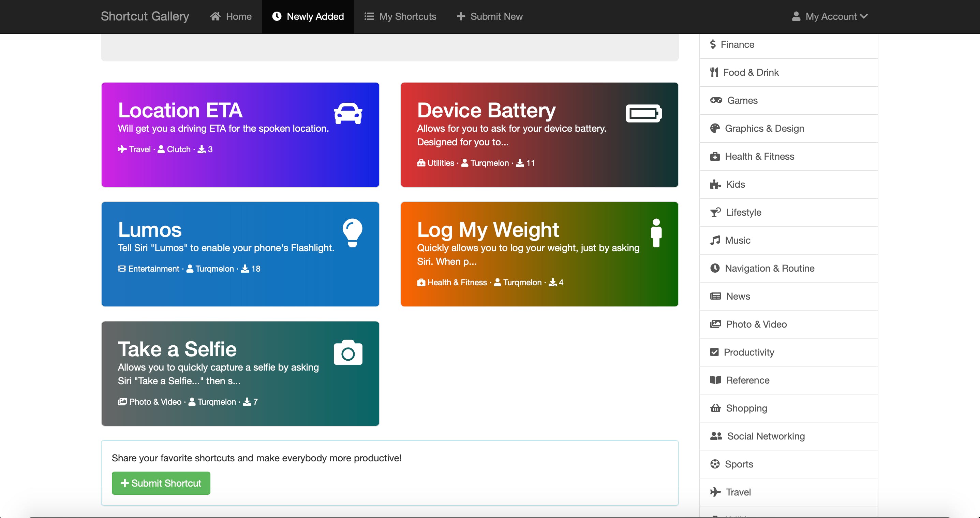Select Music category in sidebar

789,240
